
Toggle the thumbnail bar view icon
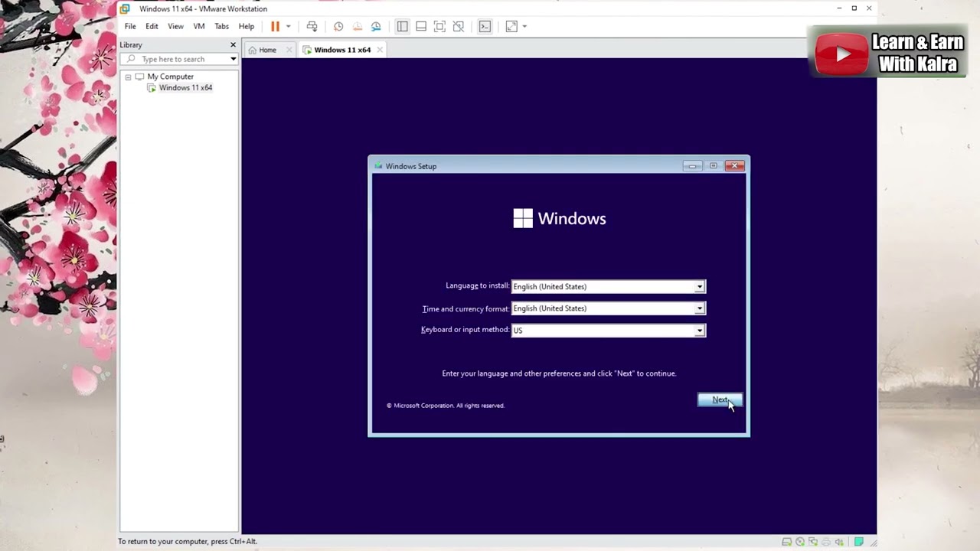[421, 27]
